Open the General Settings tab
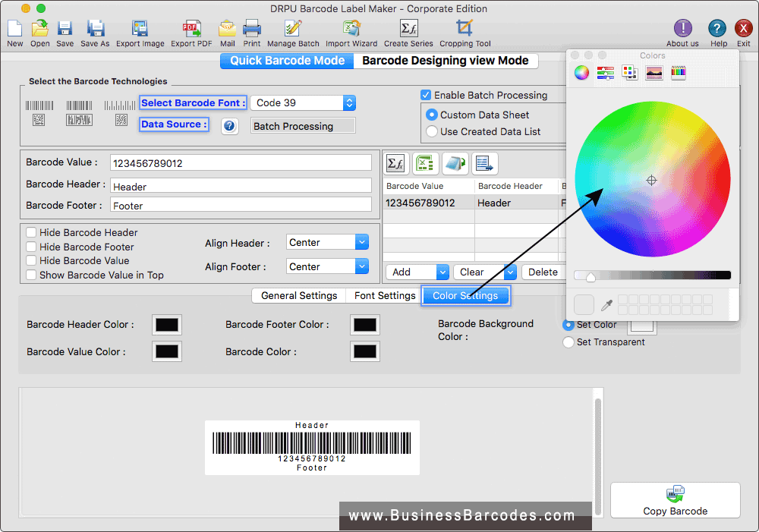The height and width of the screenshot is (532, 759). [299, 296]
